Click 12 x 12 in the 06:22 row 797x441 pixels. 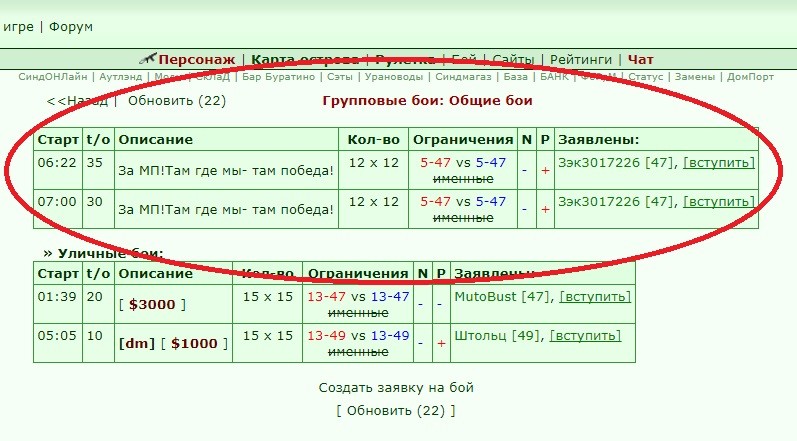(x=374, y=163)
